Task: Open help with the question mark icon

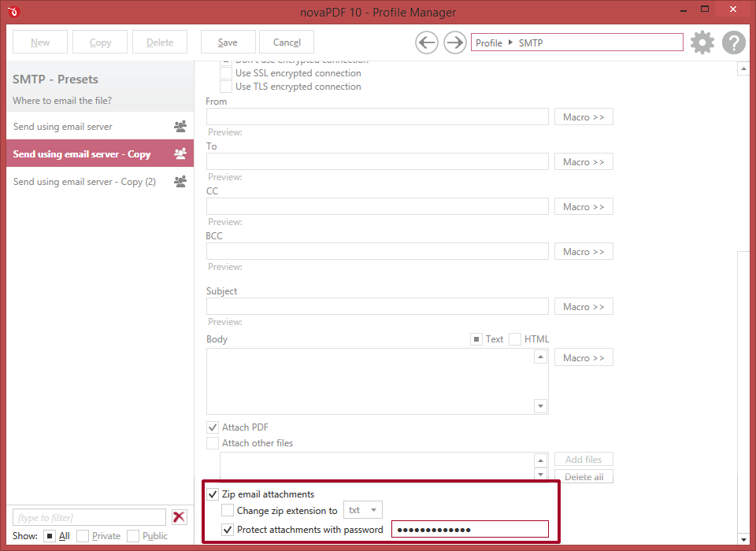Action: pos(734,43)
